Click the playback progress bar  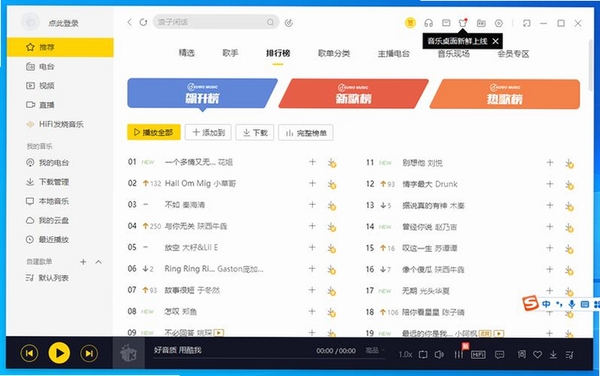tap(268, 359)
